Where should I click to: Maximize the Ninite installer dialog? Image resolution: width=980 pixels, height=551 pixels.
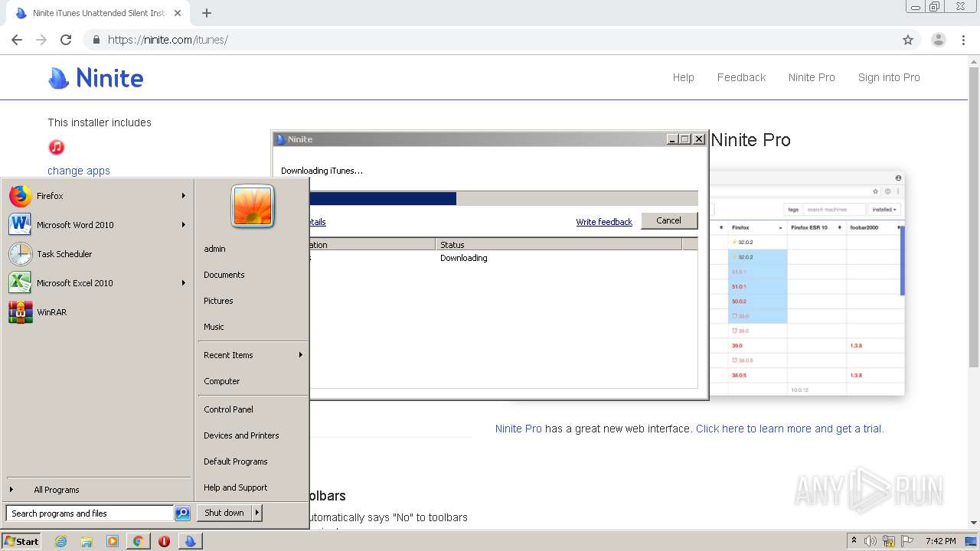685,139
